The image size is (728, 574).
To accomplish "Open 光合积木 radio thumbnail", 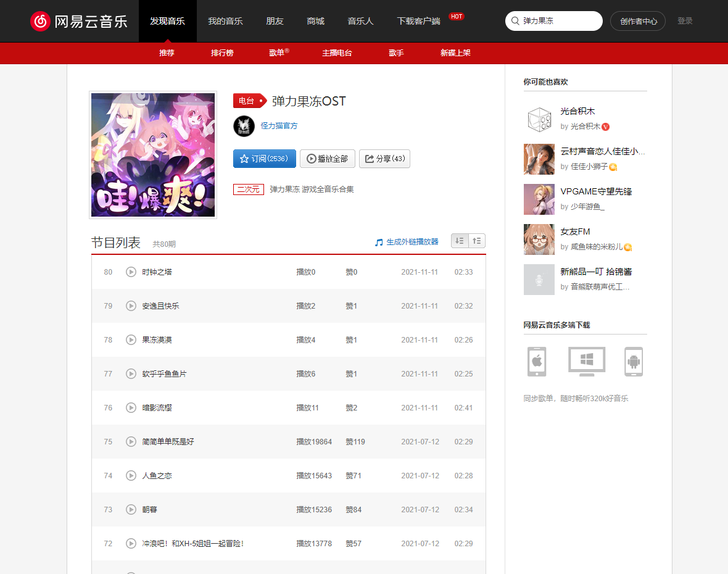I will click(x=539, y=119).
